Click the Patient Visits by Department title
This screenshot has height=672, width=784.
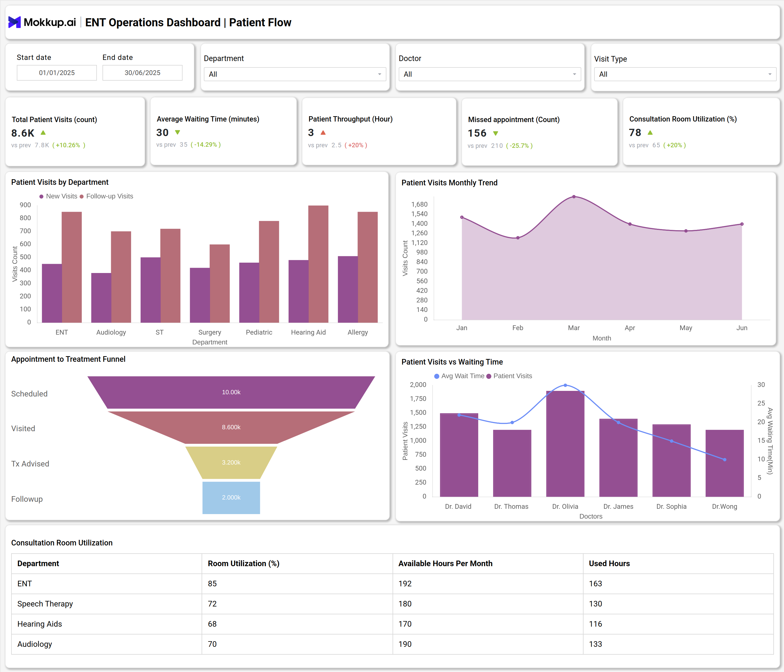60,182
